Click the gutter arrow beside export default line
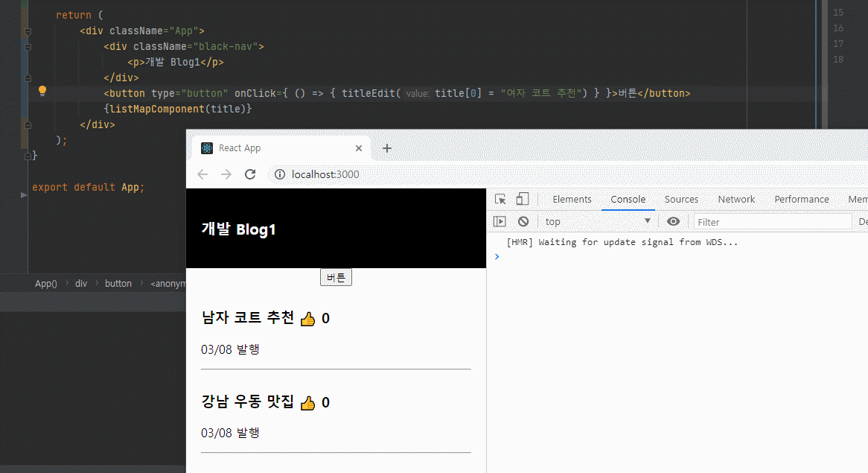 [24, 195]
